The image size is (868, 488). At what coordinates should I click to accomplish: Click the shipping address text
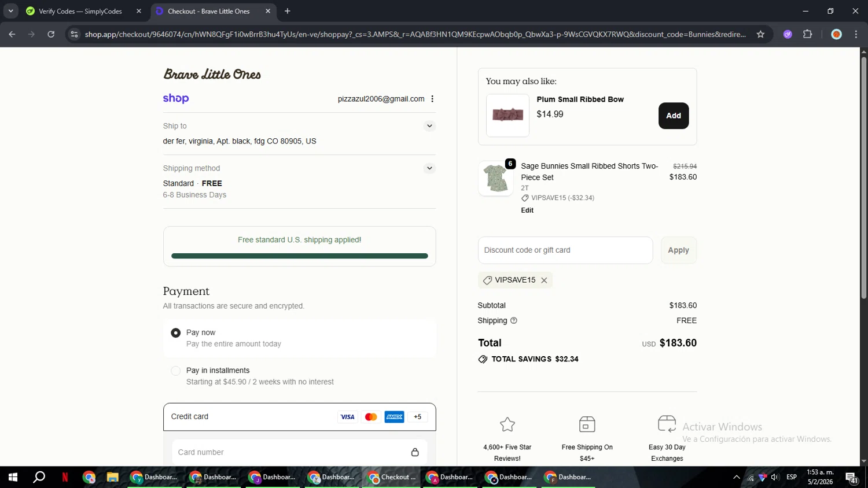point(240,141)
